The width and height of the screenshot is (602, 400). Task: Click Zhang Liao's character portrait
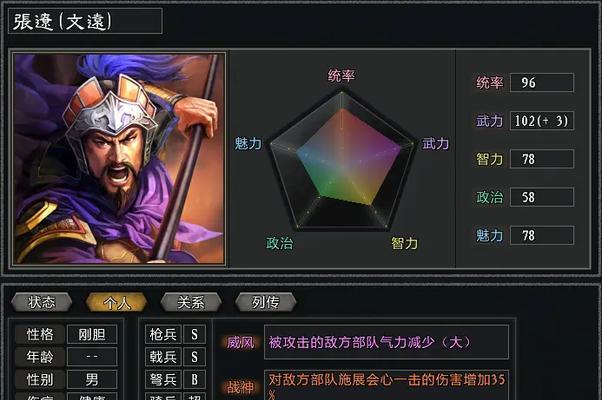tap(119, 159)
